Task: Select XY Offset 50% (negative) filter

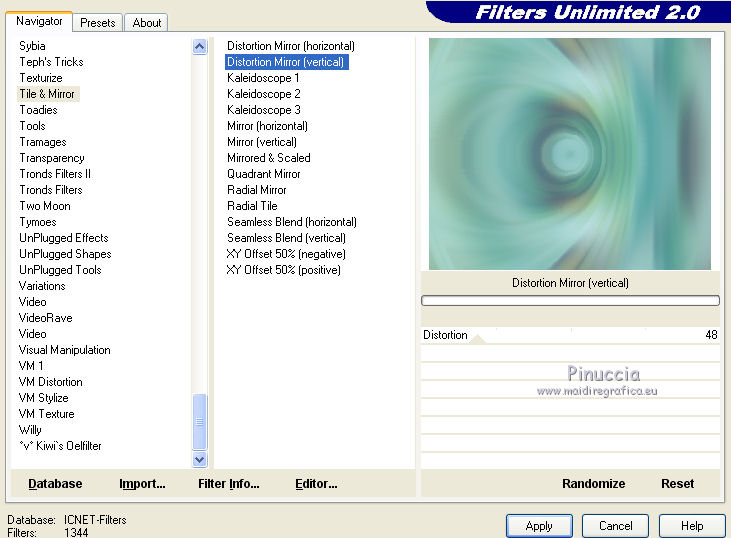Action: point(286,254)
